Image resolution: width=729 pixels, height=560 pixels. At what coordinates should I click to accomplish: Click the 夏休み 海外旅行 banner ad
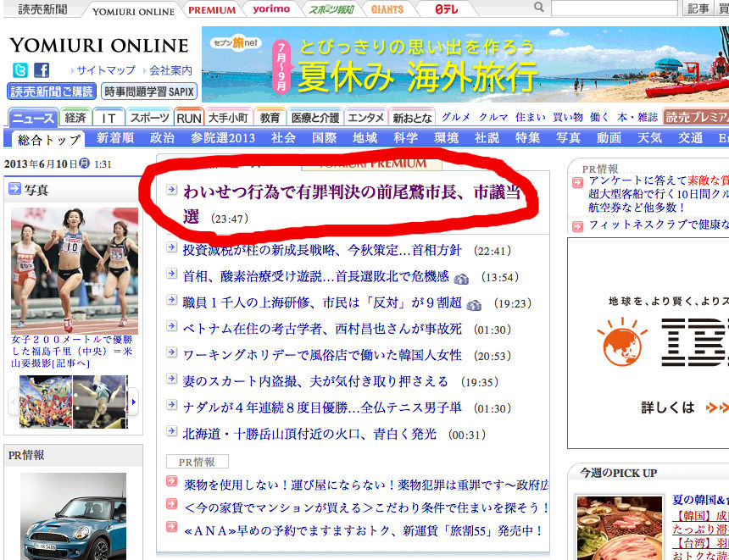[465, 64]
